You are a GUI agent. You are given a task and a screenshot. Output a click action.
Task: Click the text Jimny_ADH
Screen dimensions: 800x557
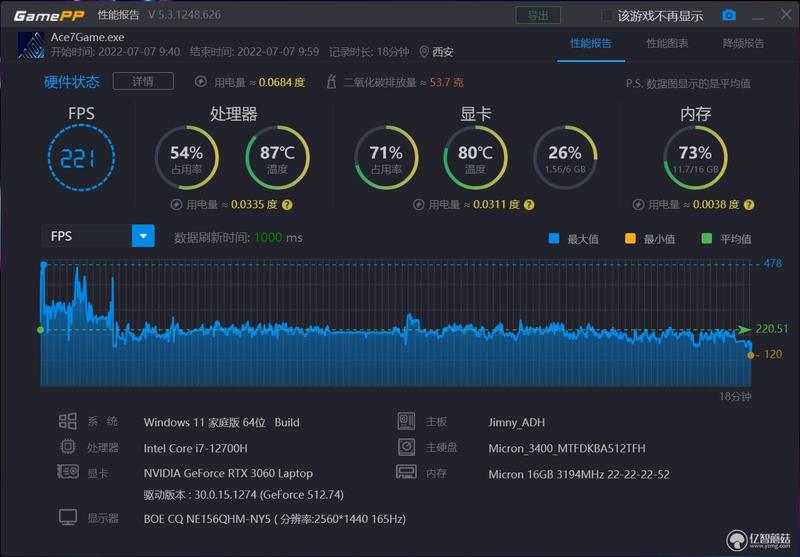tap(516, 422)
